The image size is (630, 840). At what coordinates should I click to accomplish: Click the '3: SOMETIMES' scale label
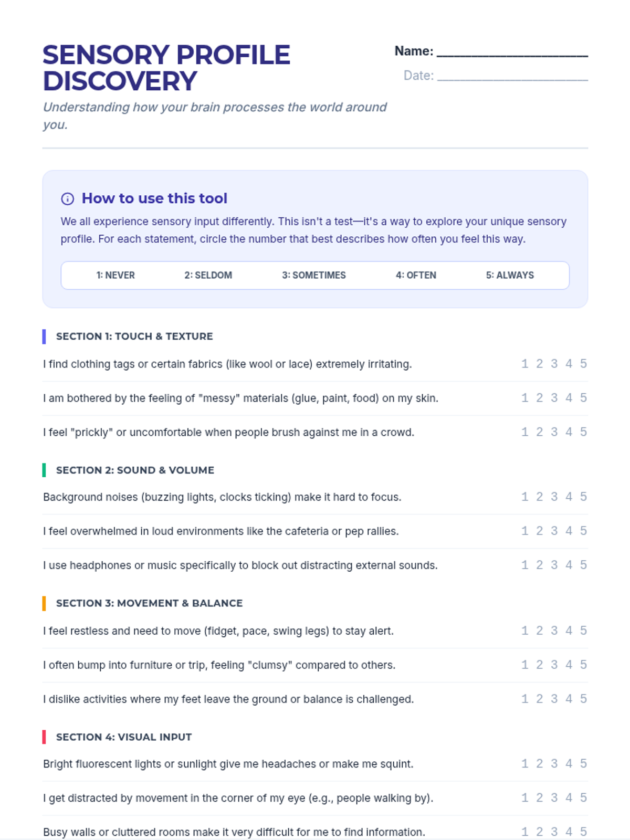pos(314,275)
